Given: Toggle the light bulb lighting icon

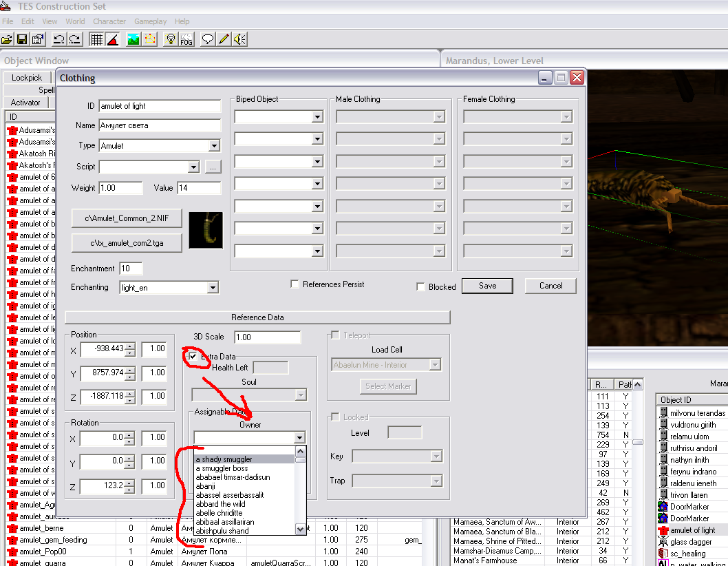Looking at the screenshot, I should pos(171,39).
